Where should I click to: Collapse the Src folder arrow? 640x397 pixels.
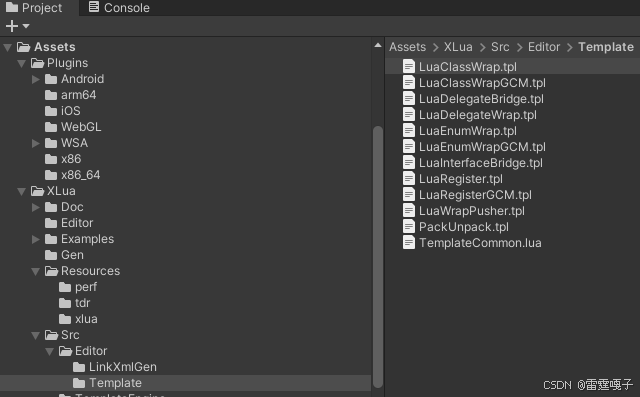(36, 335)
